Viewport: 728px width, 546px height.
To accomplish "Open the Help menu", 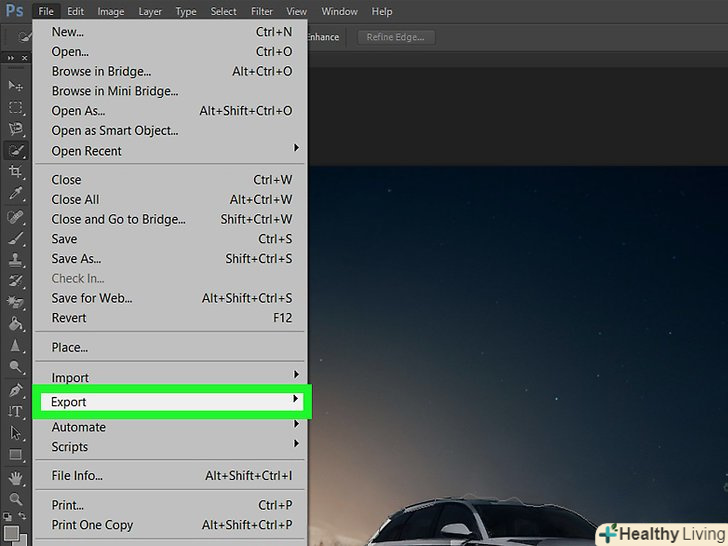I will pyautogui.click(x=382, y=11).
